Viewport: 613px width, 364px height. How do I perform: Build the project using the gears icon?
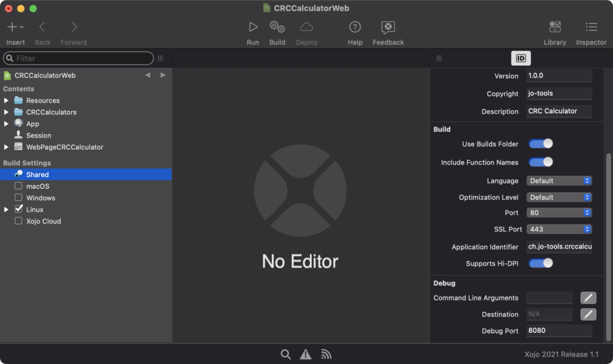pos(277,27)
